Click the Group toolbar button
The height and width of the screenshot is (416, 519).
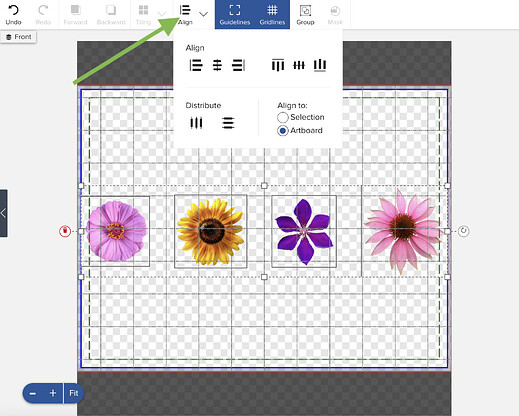click(x=305, y=15)
